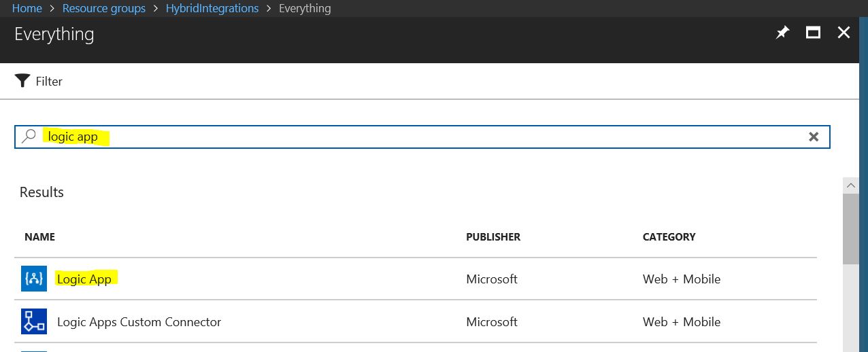
Task: Click into the 'logic app' search field
Action: point(422,137)
